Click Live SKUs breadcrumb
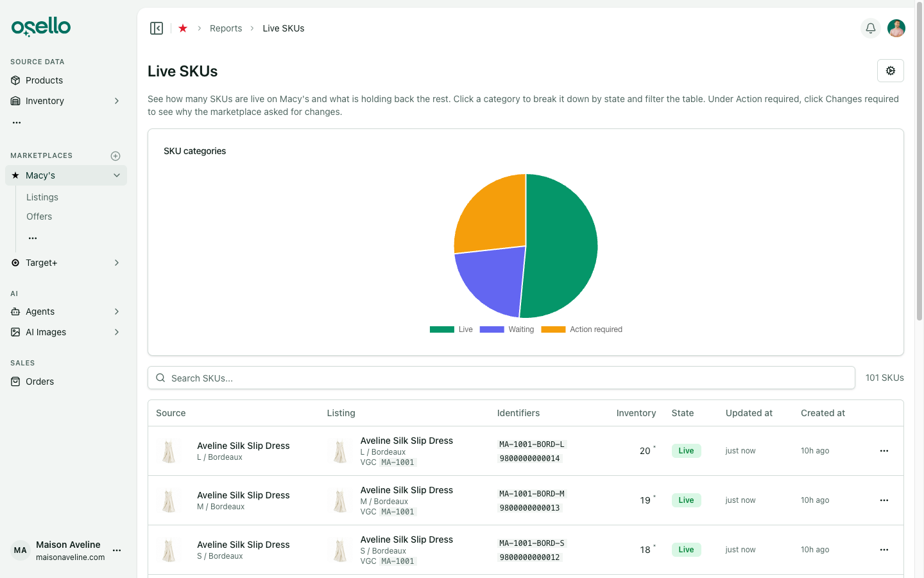Viewport: 924px width, 578px height. point(284,28)
